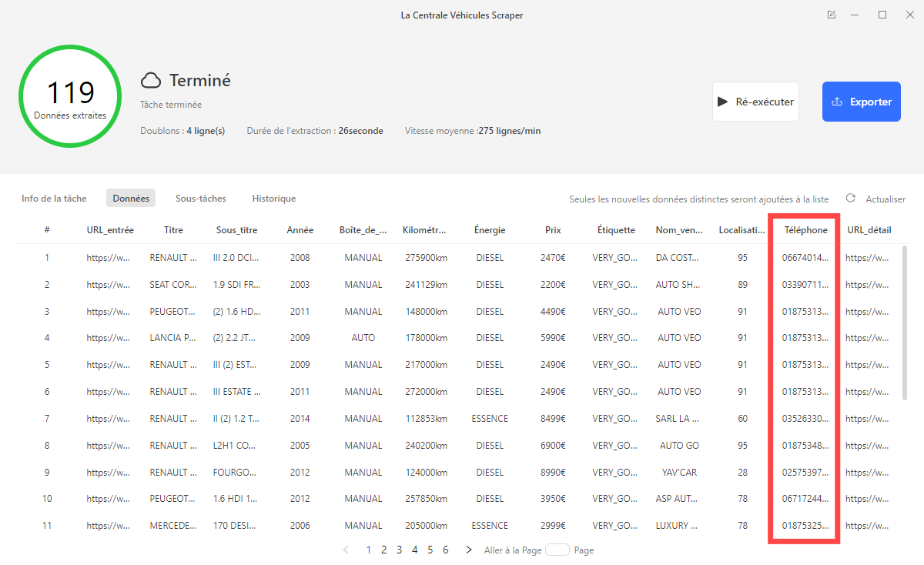Click the YAV'CAR seller cell

point(678,472)
